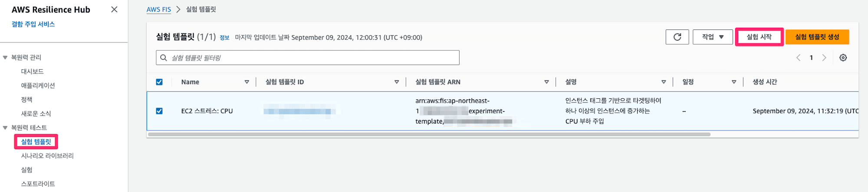The height and width of the screenshot is (192, 868).
Task: Uncheck the EC2 스트레스: CPU row checkbox
Action: point(159,111)
